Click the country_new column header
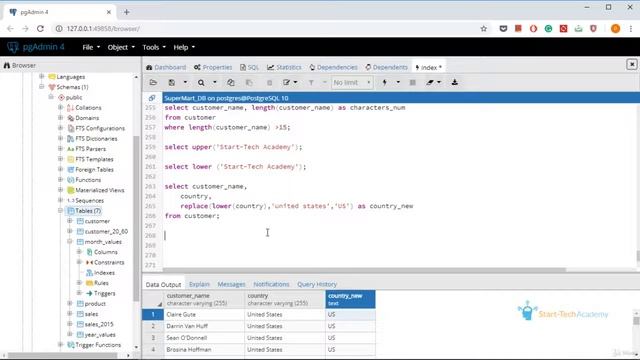Viewport: 640px width, 360px height. (x=350, y=300)
